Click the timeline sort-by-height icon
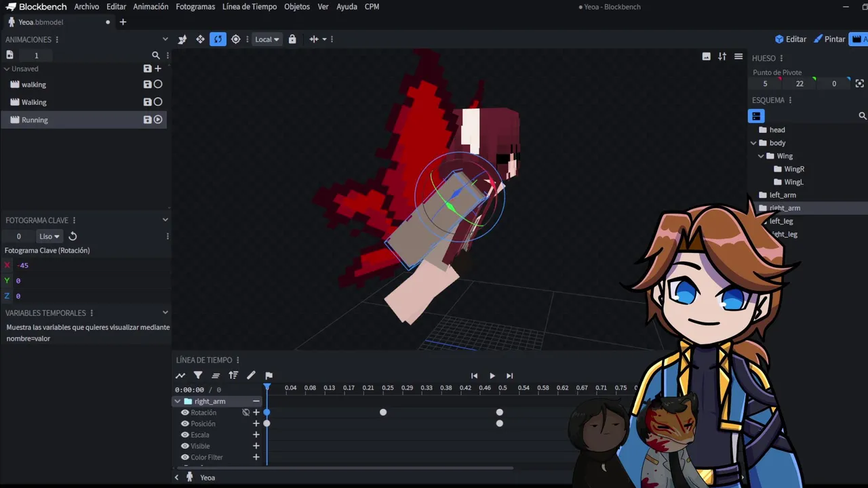868x488 pixels. (x=233, y=375)
